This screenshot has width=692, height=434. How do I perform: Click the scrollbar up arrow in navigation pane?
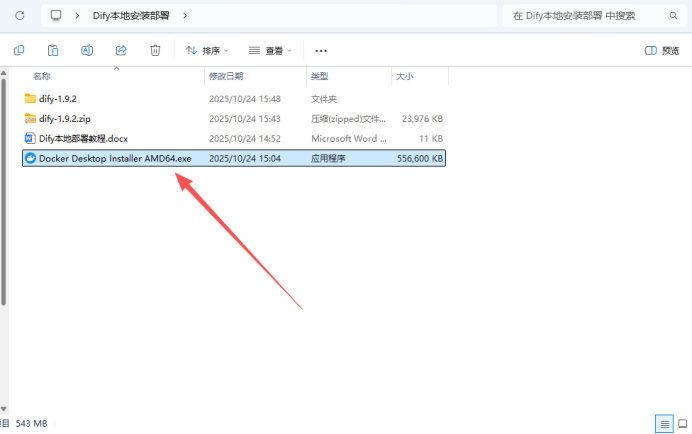tap(4, 73)
